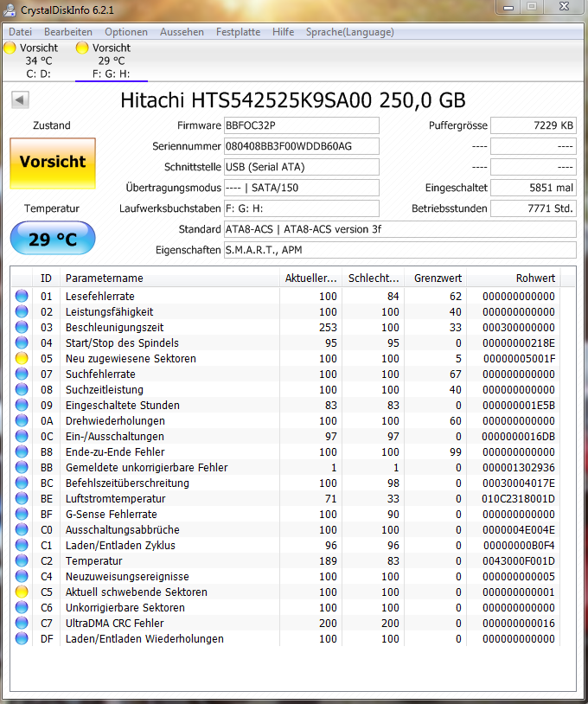
Task: Click the Standard field ATA8-ACS
Action: click(400, 229)
